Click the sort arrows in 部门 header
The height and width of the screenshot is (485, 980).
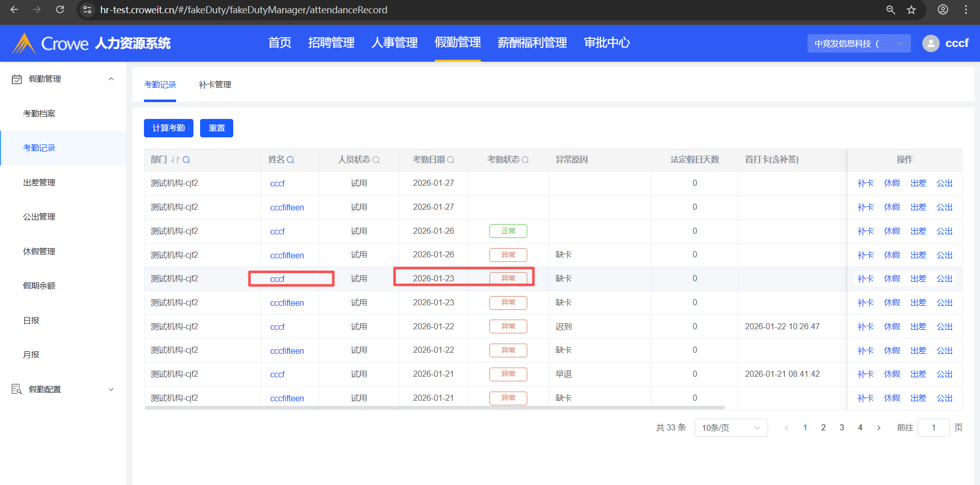tap(175, 160)
